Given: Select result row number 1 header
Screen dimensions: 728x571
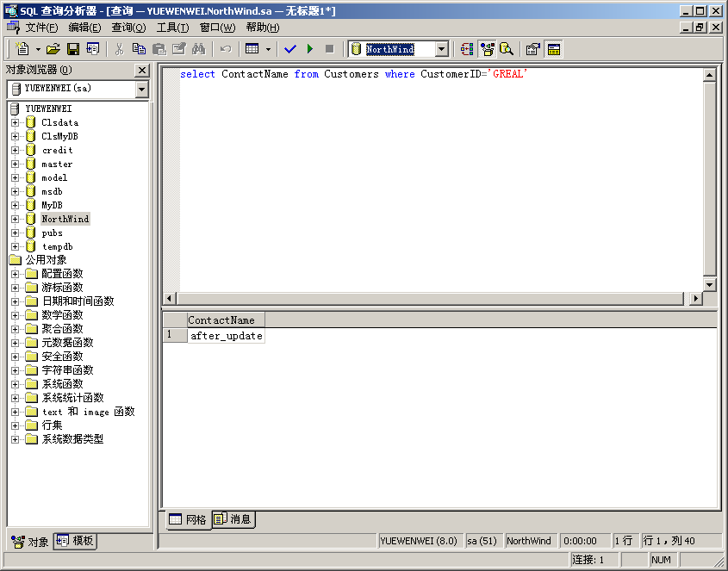Looking at the screenshot, I should coord(175,336).
